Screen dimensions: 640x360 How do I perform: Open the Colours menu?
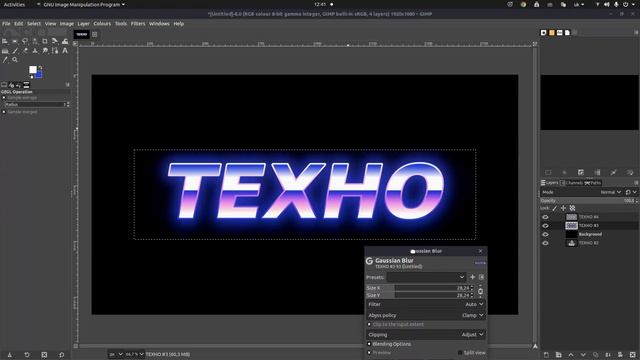coord(102,24)
